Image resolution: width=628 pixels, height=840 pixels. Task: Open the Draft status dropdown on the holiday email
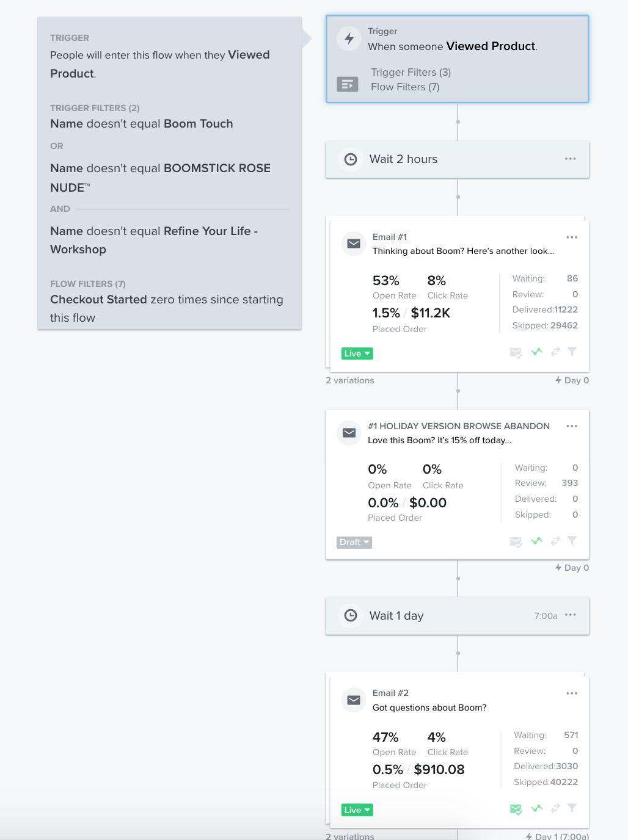tap(354, 542)
